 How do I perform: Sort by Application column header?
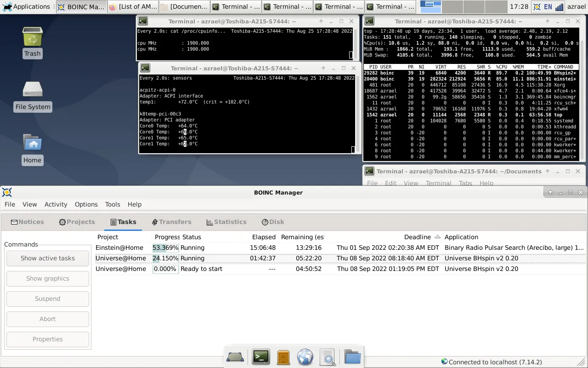coord(514,237)
